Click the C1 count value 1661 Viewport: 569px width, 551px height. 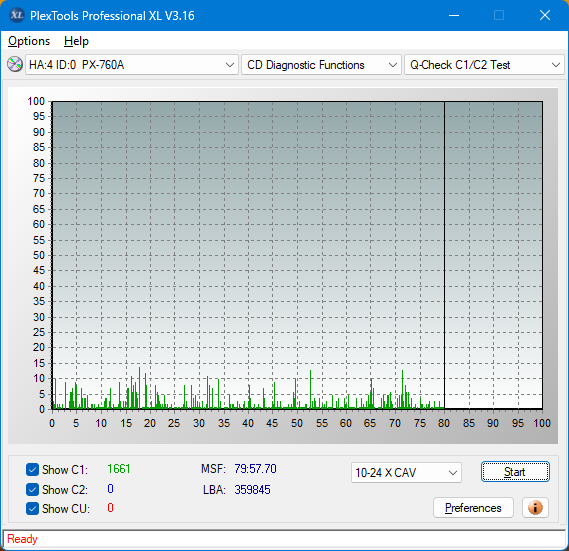click(119, 469)
